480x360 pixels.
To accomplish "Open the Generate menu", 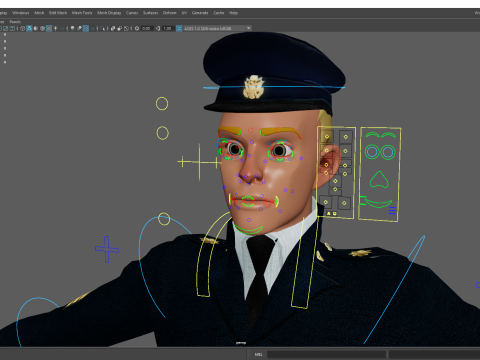I will point(200,13).
